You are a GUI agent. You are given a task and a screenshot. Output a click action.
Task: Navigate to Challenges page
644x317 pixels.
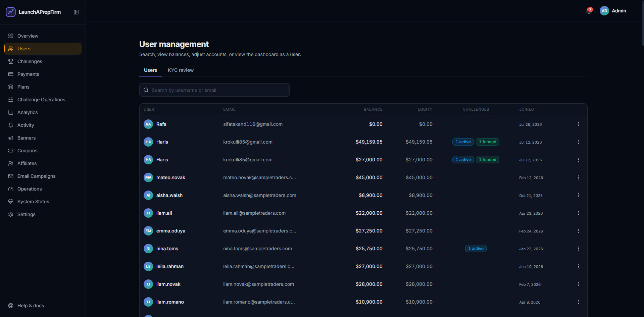pos(43,61)
